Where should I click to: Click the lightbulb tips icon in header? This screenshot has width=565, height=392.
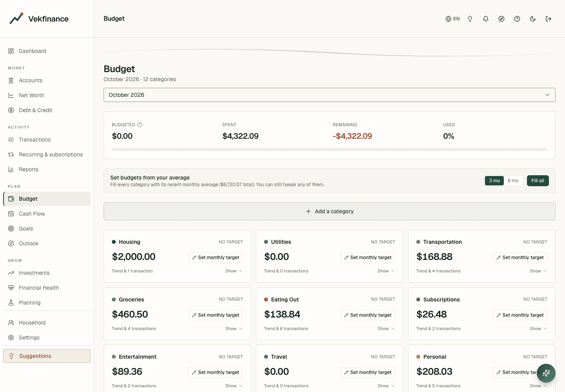(x=470, y=19)
